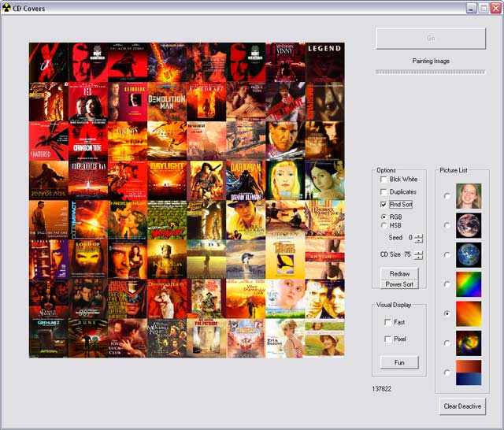Image resolution: width=504 pixels, height=430 pixels.
Task: Click the Gremlins 2 CD cover
Action: (49, 338)
